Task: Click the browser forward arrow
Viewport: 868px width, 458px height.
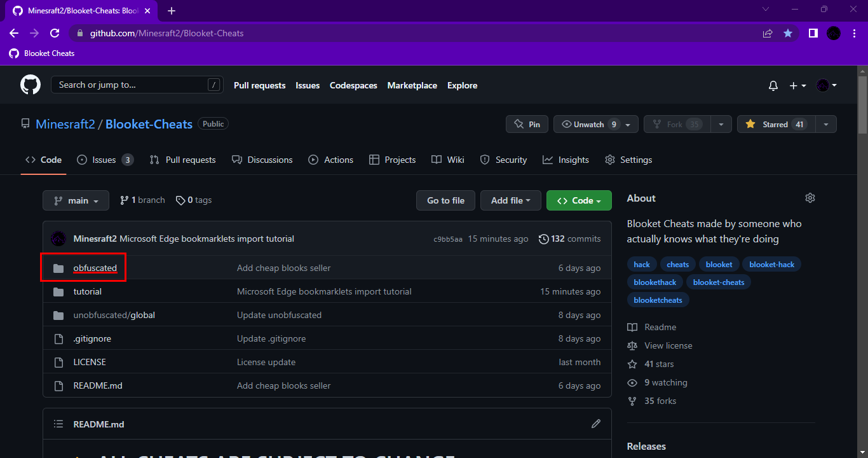Action: pyautogui.click(x=34, y=33)
